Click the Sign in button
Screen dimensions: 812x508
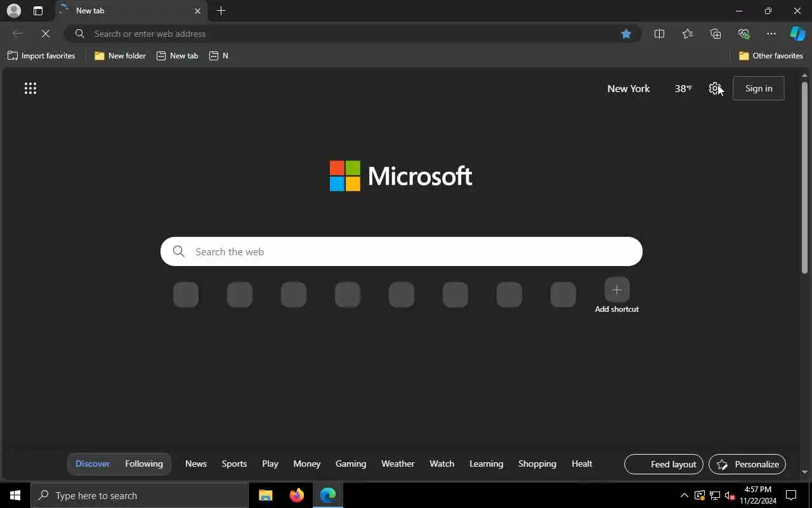pyautogui.click(x=759, y=88)
